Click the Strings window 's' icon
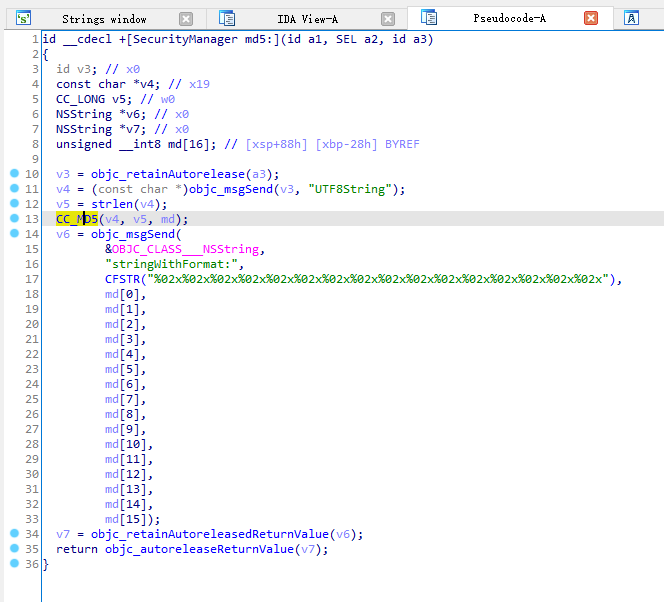The height and width of the screenshot is (602, 664). pos(23,19)
